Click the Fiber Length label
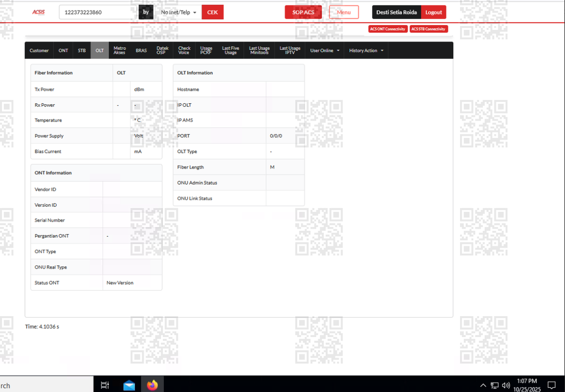The width and height of the screenshot is (565, 392). pos(190,167)
